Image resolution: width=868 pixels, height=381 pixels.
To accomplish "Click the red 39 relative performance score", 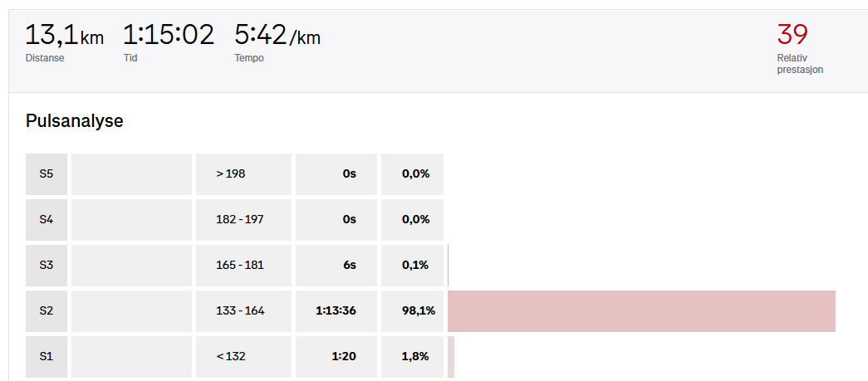I will tap(792, 34).
